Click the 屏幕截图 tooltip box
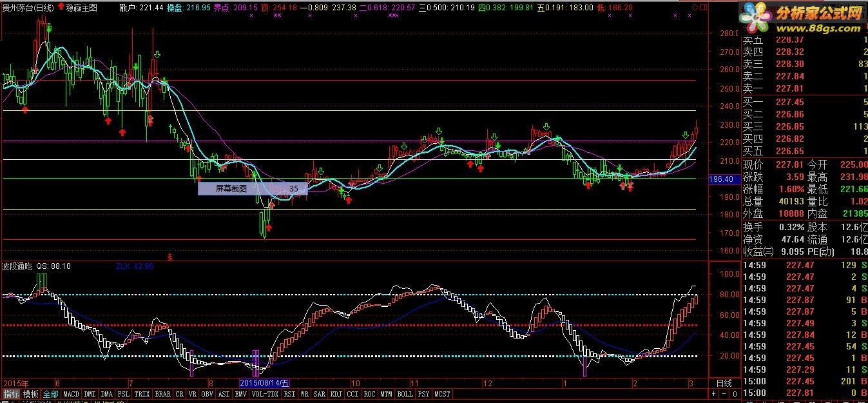This screenshot has height=403, width=868. click(x=253, y=189)
